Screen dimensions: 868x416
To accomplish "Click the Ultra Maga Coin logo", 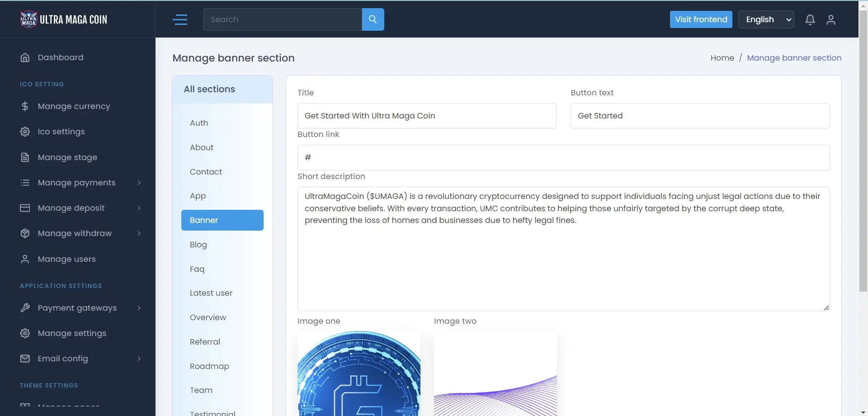I will pyautogui.click(x=64, y=19).
